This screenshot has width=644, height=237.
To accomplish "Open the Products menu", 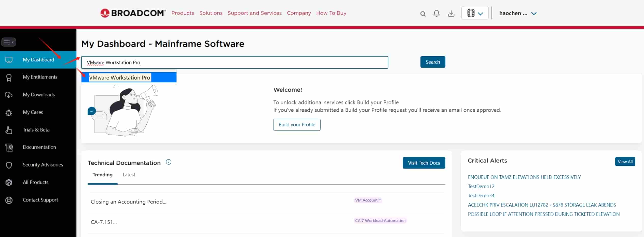I will point(183,13).
